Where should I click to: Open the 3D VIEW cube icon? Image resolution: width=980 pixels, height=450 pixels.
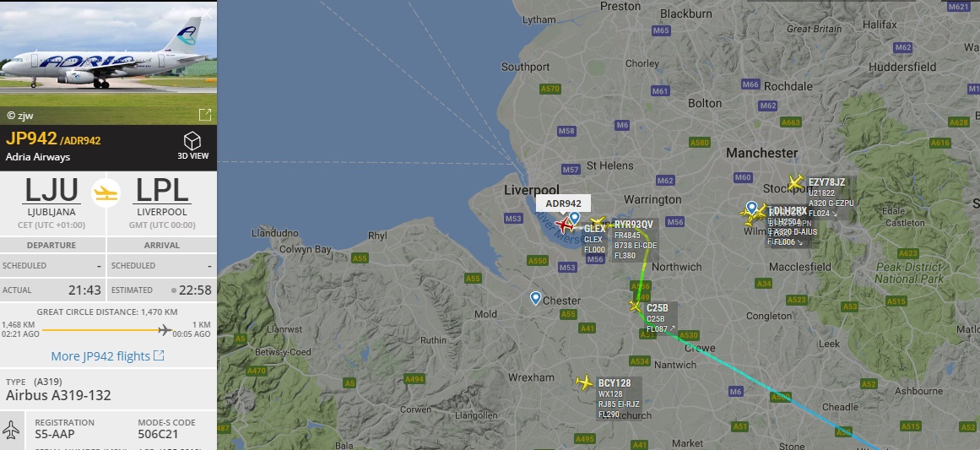tap(192, 141)
